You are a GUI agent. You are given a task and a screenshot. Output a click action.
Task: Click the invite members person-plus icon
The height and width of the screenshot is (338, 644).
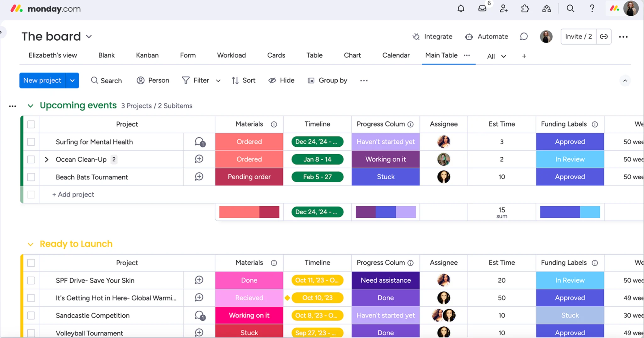coord(503,8)
